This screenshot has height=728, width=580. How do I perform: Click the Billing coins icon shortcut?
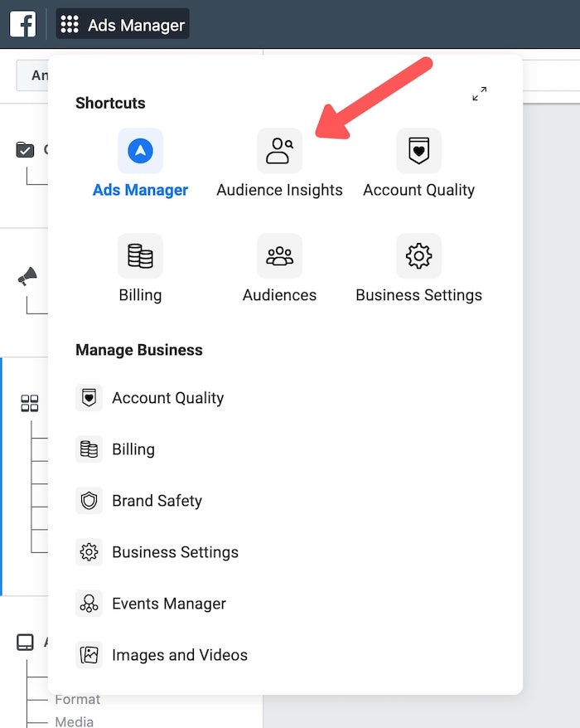coord(139,255)
